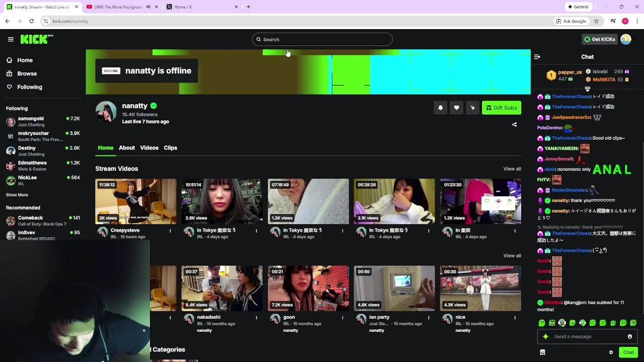Image resolution: width=644 pixels, height=362 pixels.
Task: Open the options menu for nakadashi clip
Action: click(x=257, y=318)
